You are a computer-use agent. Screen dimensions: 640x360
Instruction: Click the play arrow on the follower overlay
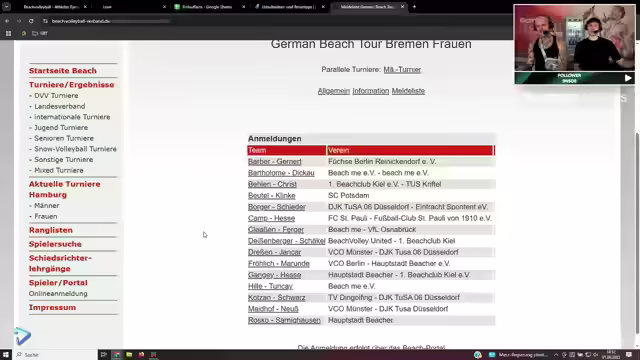(x=628, y=78)
